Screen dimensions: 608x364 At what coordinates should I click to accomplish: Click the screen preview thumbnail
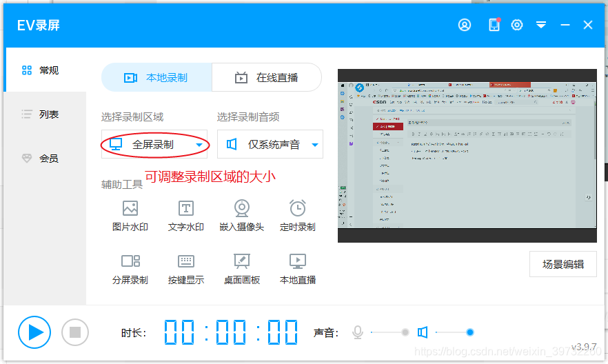(467, 156)
